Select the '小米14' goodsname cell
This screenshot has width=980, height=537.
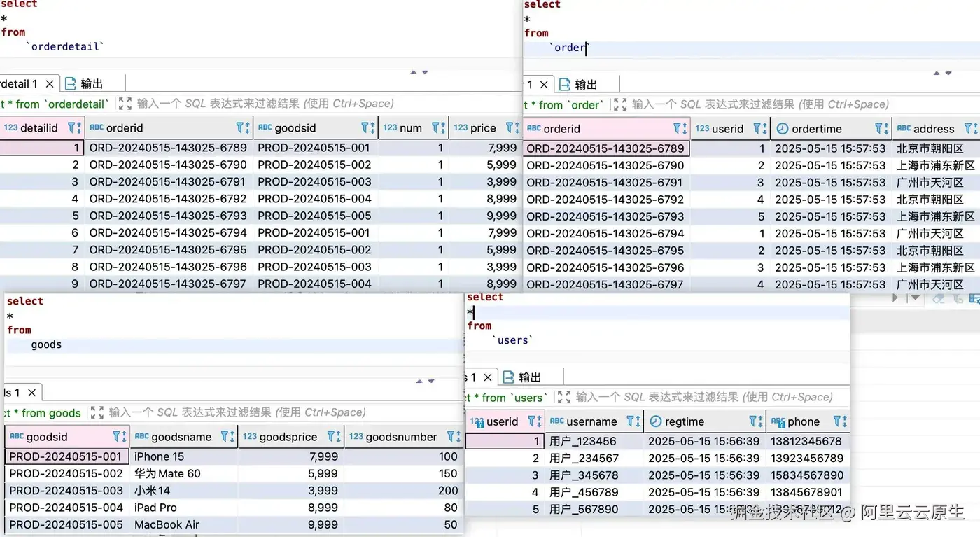click(183, 490)
